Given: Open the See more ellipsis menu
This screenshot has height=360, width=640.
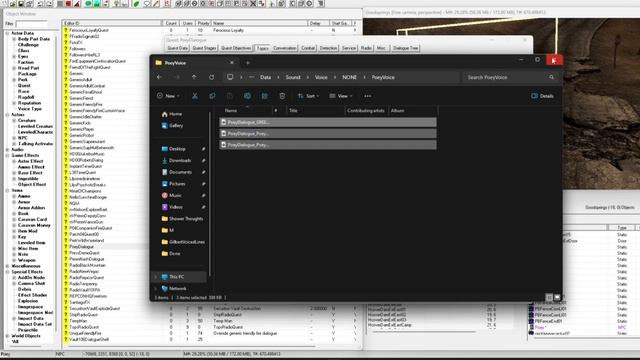Looking at the screenshot, I should tap(368, 96).
